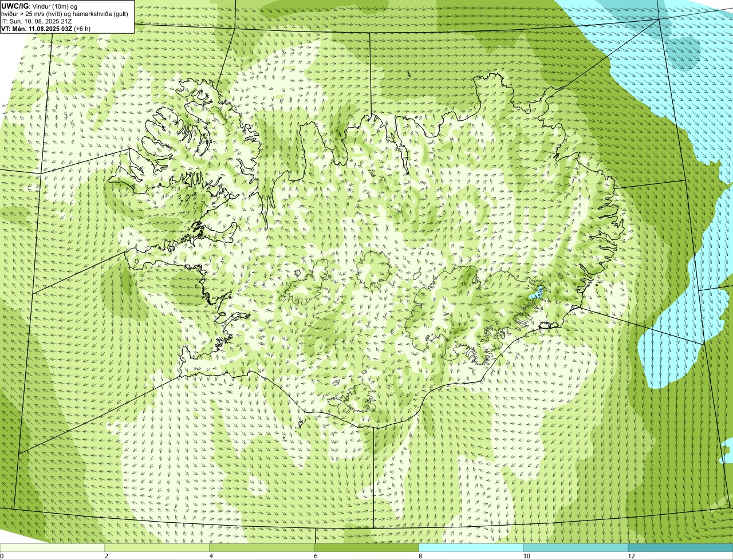Click the 'hviður > 25 m/s (hvítt)' description line

click(64, 14)
